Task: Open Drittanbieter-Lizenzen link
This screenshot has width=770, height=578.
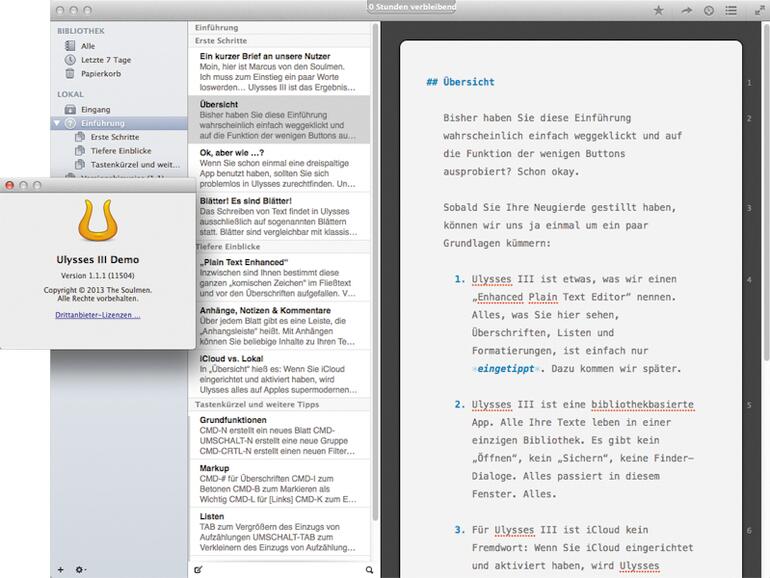Action: tap(98, 315)
